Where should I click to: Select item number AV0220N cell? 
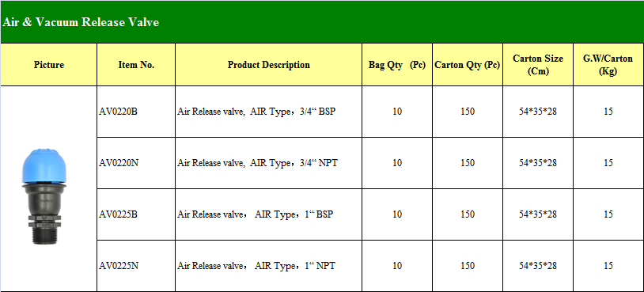pos(136,163)
